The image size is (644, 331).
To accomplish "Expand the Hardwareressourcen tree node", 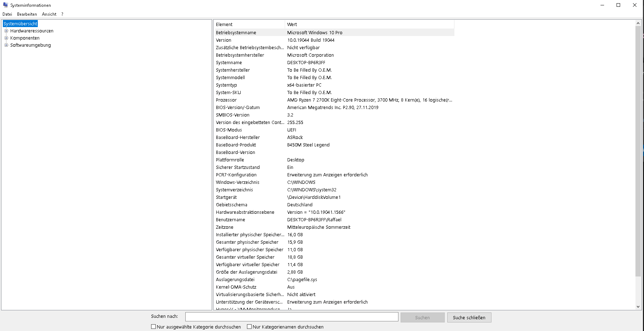I will (x=6, y=31).
